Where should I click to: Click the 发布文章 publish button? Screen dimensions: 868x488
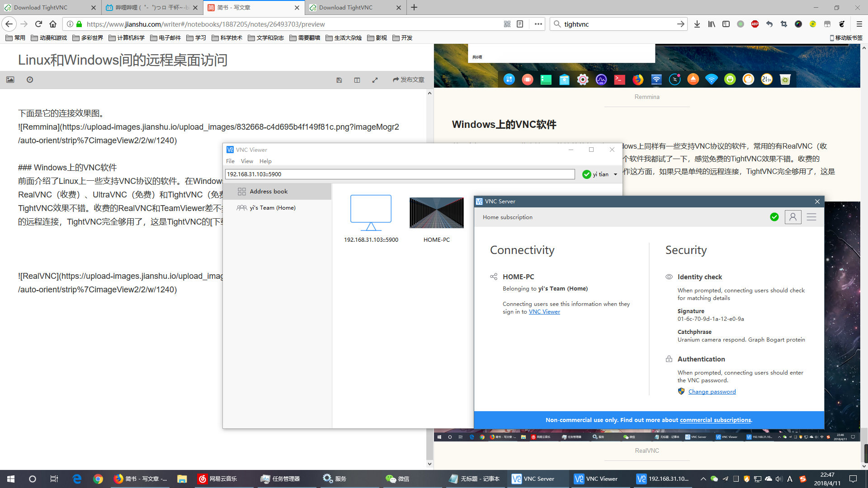[409, 80]
